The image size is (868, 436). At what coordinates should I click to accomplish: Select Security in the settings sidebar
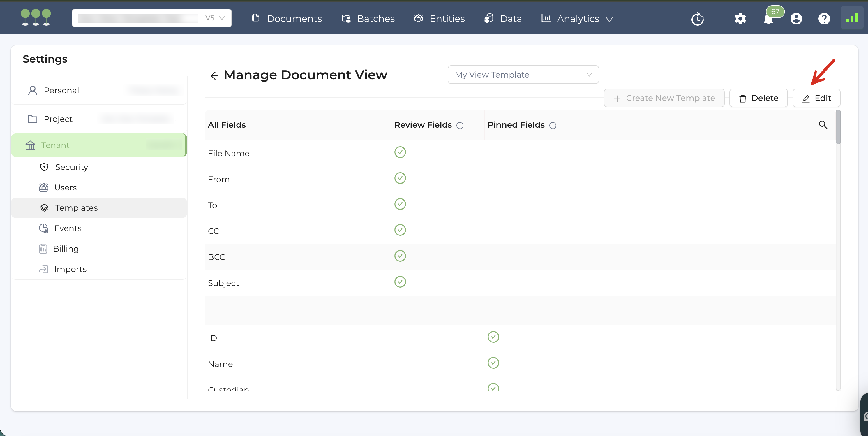pyautogui.click(x=71, y=167)
